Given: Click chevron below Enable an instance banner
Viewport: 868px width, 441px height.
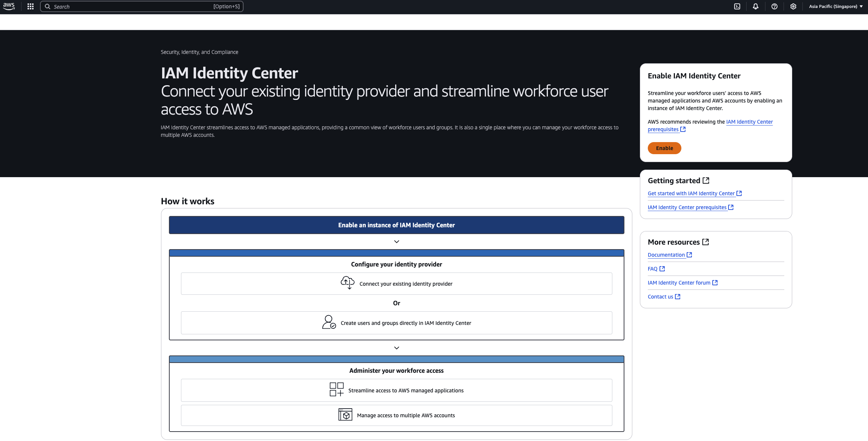Looking at the screenshot, I should click(x=396, y=242).
